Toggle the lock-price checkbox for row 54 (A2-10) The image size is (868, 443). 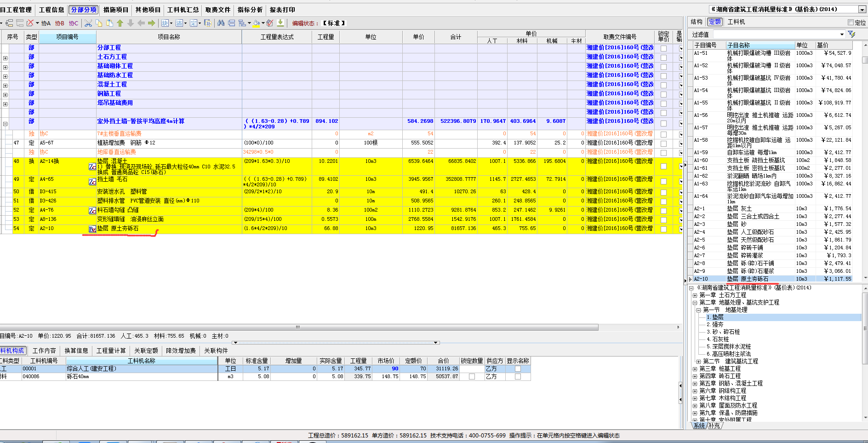(x=663, y=229)
